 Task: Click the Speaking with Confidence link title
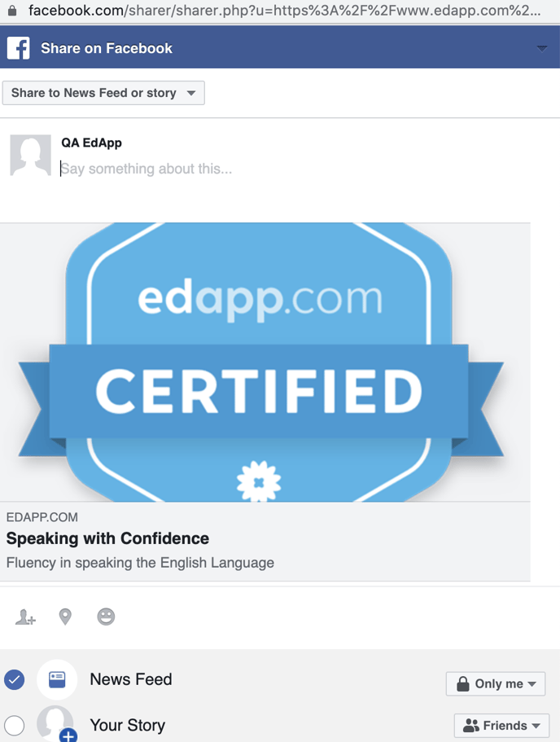107,538
